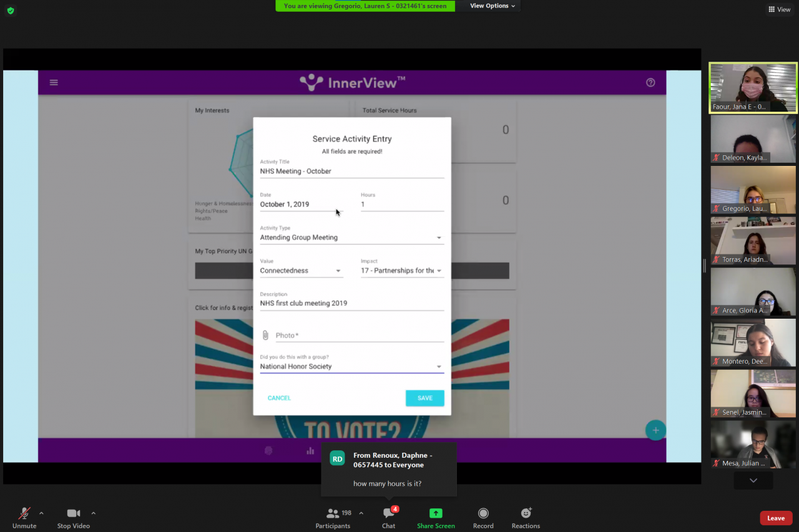799x532 pixels.
Task: Start sharing with Share Screen
Action: point(436,518)
